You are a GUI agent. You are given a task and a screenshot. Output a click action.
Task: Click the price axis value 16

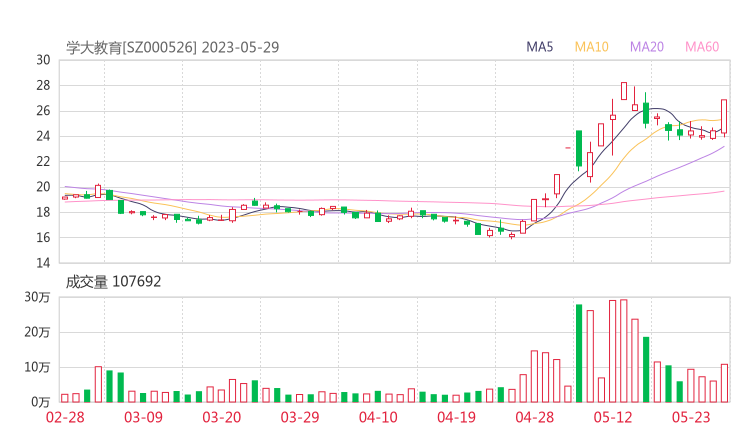click(x=43, y=237)
